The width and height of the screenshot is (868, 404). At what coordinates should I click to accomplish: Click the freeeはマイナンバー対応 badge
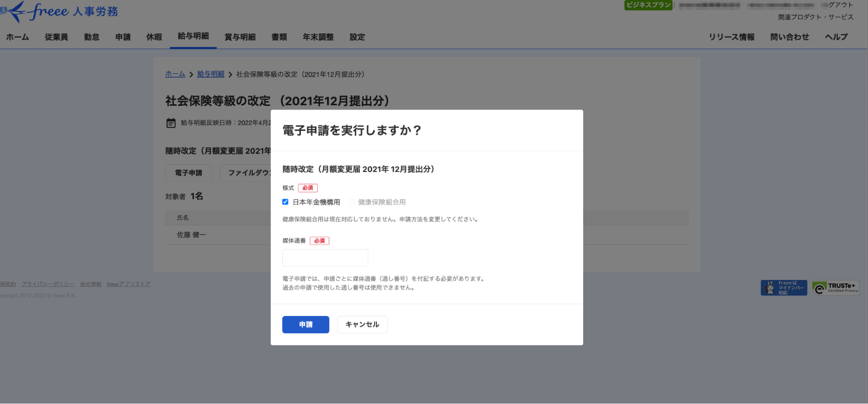783,287
